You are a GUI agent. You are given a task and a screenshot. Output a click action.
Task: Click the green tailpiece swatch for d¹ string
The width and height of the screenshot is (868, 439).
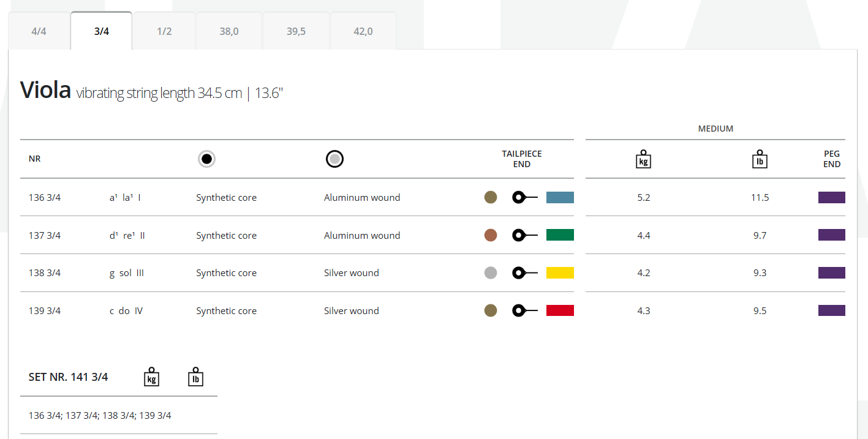point(560,235)
